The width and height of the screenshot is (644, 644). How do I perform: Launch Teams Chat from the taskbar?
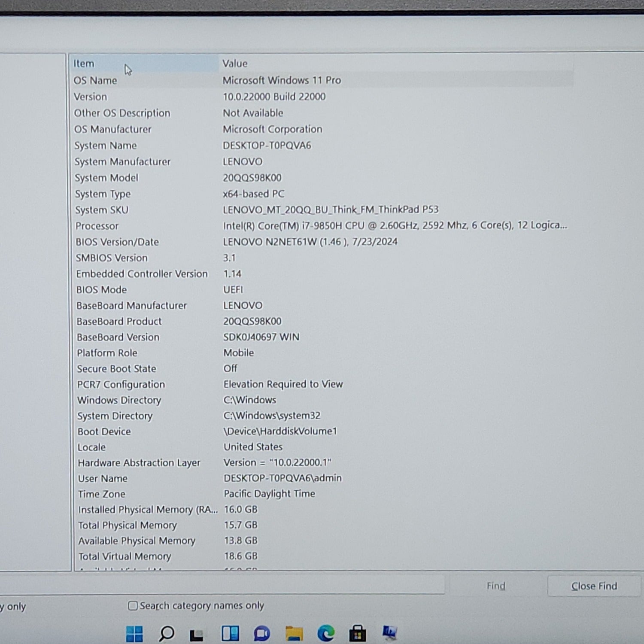click(x=261, y=634)
